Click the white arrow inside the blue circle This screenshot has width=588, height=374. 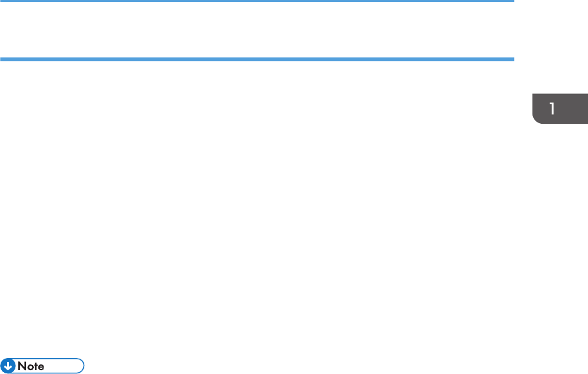(8, 366)
